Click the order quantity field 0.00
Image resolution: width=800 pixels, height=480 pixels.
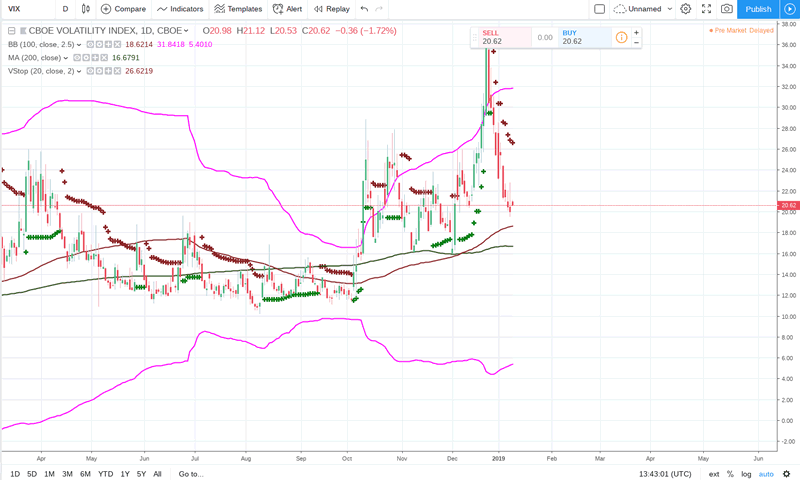(x=545, y=37)
